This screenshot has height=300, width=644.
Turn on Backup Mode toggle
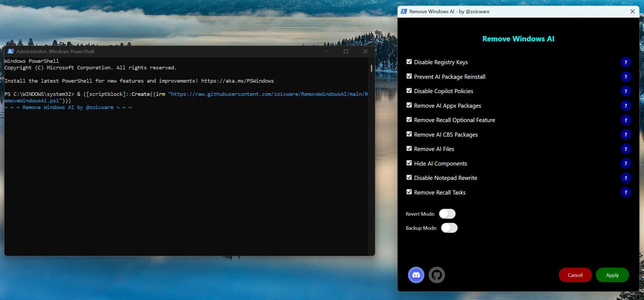[x=449, y=228]
